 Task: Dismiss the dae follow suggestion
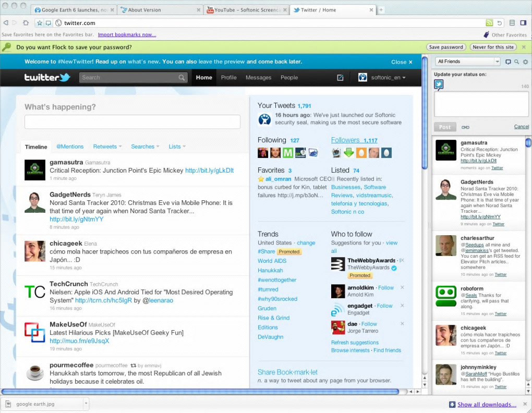[402, 323]
